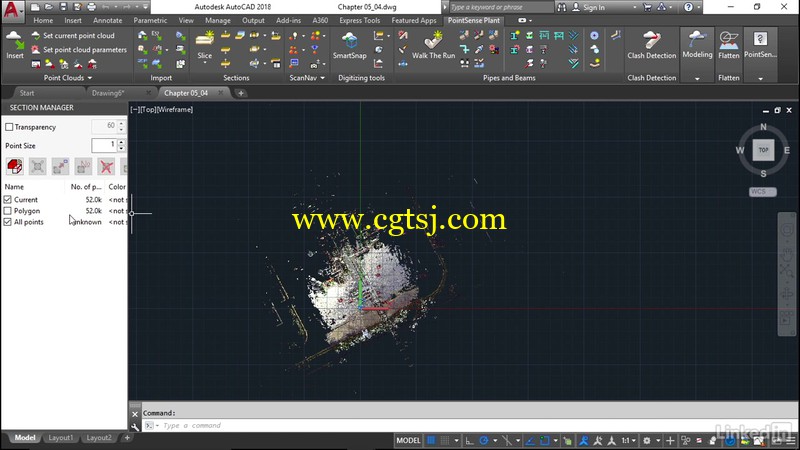
Task: Open the Sign In dropdown arrow
Action: 634,8
